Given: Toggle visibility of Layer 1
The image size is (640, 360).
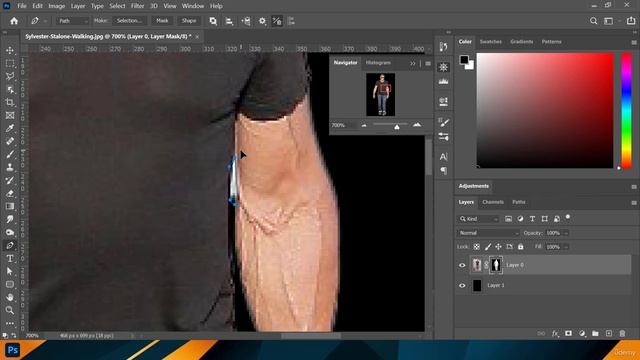Looking at the screenshot, I should pos(462,286).
